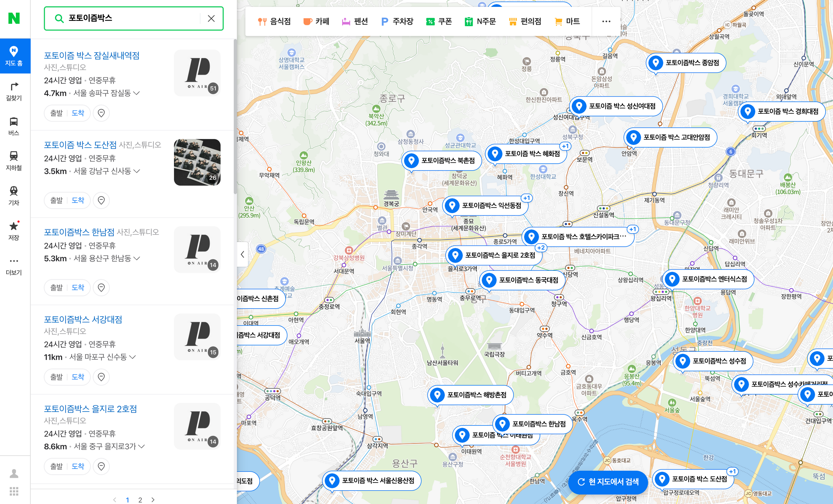Click the Naver N logo
Image resolution: width=833 pixels, height=504 pixels.
tap(14, 18)
